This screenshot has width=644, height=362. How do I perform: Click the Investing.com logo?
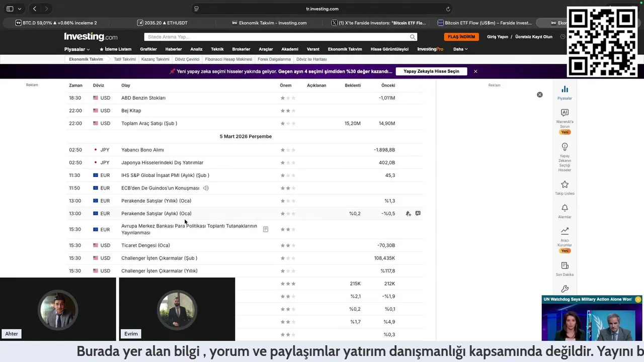(91, 37)
